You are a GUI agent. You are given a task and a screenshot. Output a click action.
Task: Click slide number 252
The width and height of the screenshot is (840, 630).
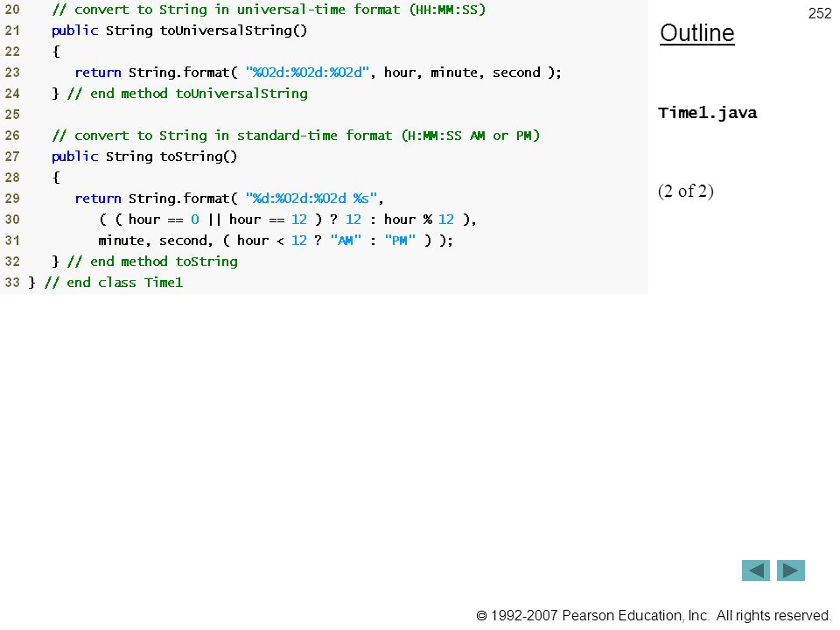(820, 13)
